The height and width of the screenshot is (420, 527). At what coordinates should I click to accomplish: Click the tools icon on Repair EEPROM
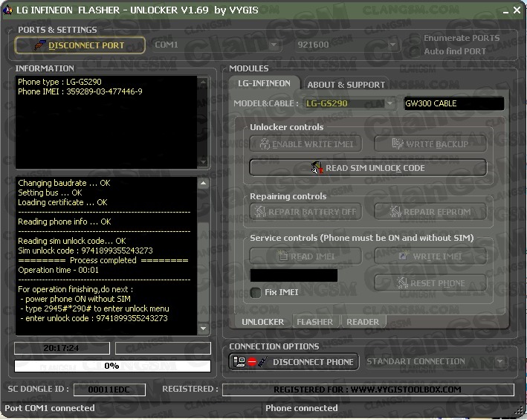click(395, 212)
